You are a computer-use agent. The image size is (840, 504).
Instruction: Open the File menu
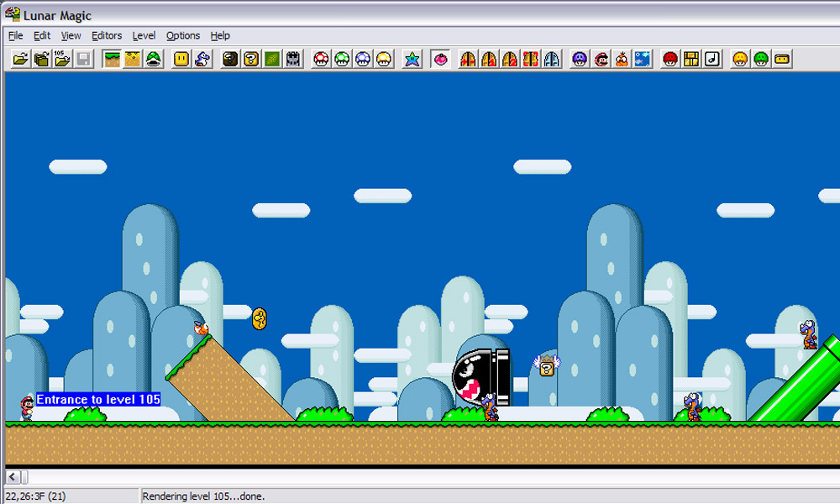(x=15, y=35)
